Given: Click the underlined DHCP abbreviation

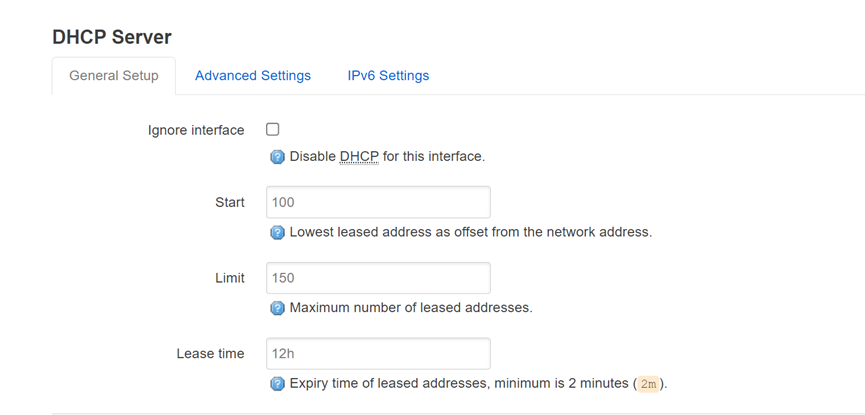Looking at the screenshot, I should [x=359, y=157].
